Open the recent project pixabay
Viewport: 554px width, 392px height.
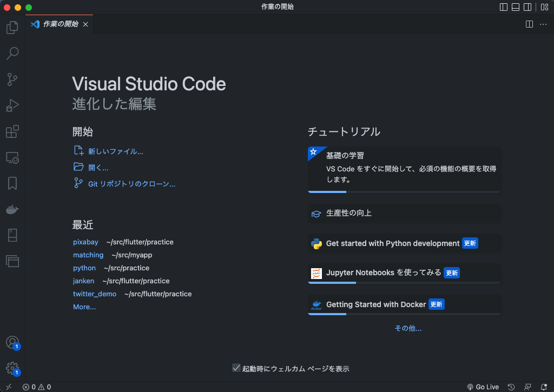(85, 242)
